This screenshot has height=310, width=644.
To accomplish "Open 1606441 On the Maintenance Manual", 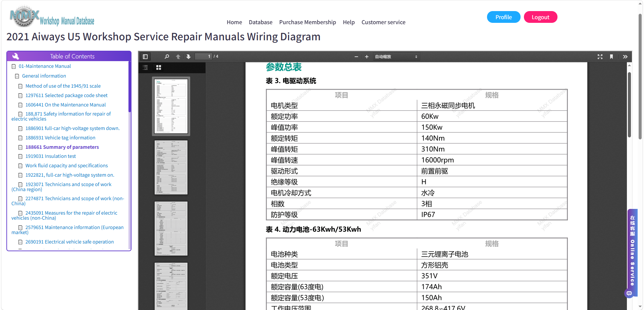I will tap(65, 105).
